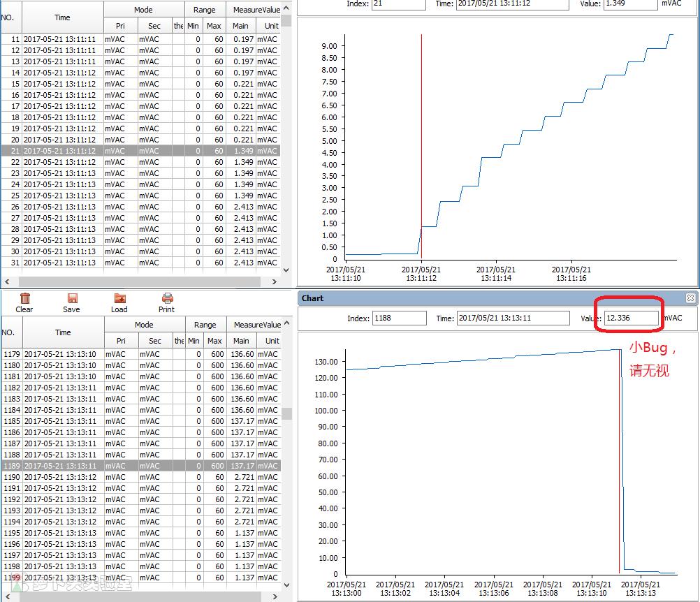
Task: Click the Time column header above row 1179
Action: click(63, 332)
